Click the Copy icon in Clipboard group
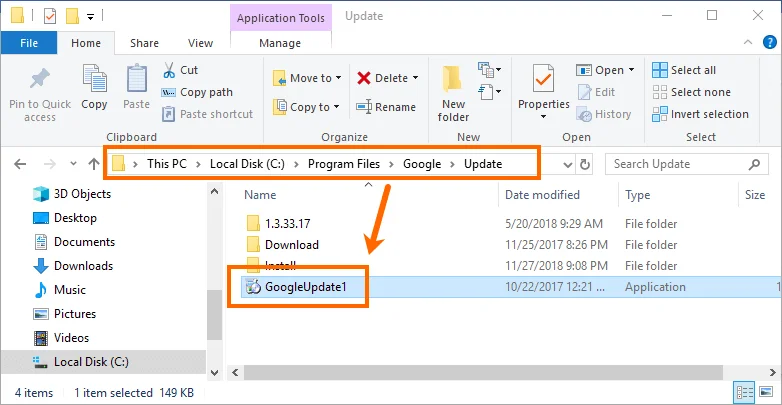 point(94,80)
